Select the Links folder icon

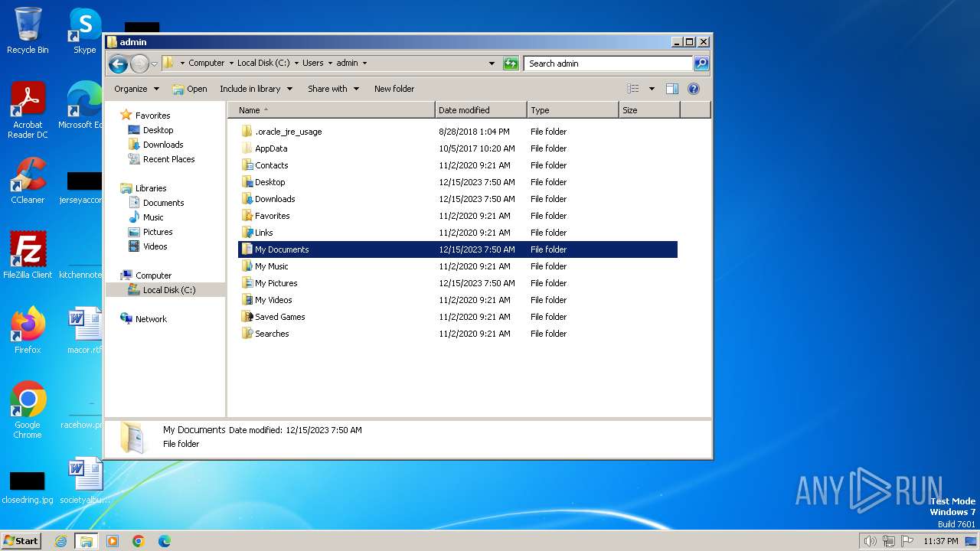pos(247,233)
